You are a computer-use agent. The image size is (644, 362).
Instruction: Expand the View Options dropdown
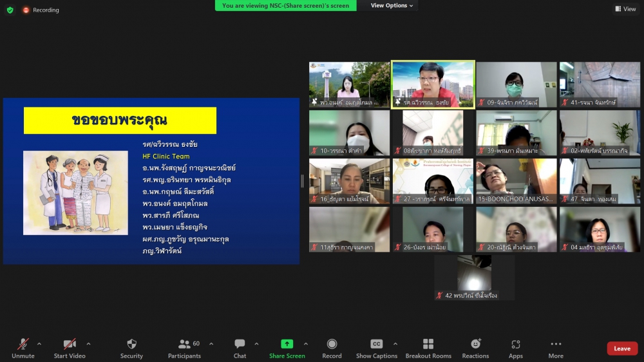(x=393, y=6)
